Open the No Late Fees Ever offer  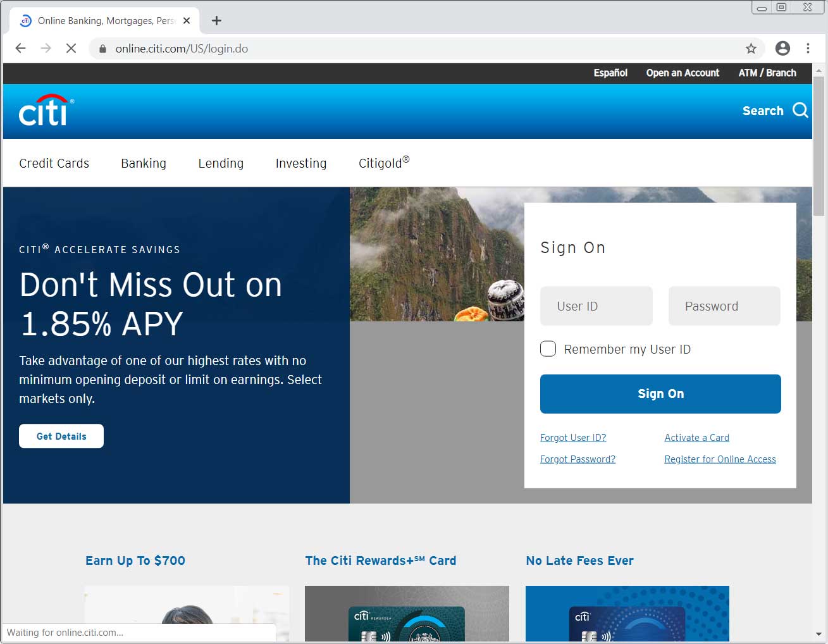(579, 560)
